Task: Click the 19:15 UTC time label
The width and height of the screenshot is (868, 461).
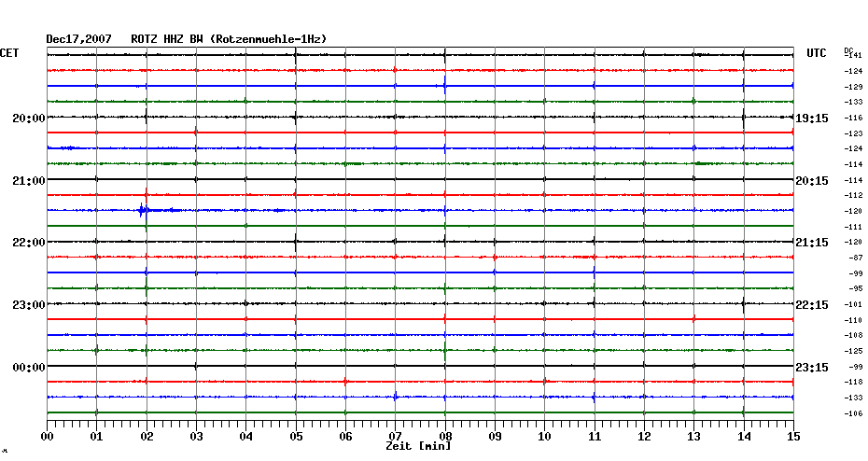Action: pyautogui.click(x=812, y=119)
